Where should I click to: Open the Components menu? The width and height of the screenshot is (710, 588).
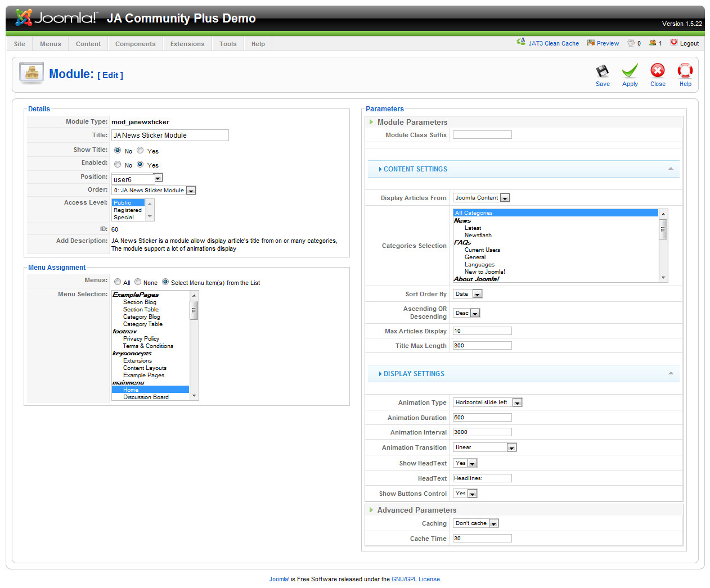[135, 44]
